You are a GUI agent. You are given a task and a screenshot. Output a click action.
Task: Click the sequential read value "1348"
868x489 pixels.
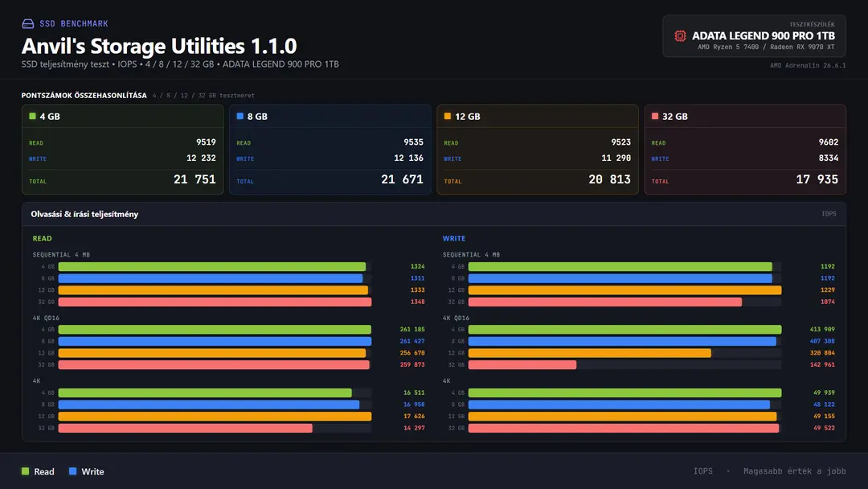[418, 302]
